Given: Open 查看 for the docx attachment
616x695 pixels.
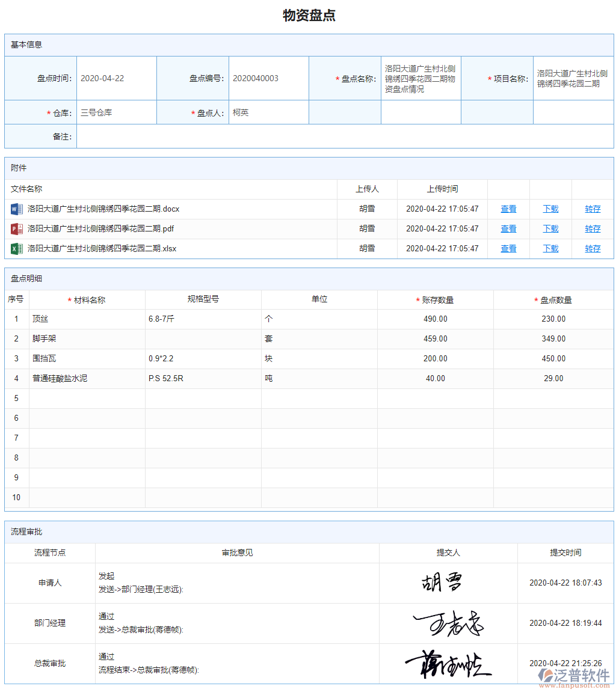Looking at the screenshot, I should tap(508, 209).
